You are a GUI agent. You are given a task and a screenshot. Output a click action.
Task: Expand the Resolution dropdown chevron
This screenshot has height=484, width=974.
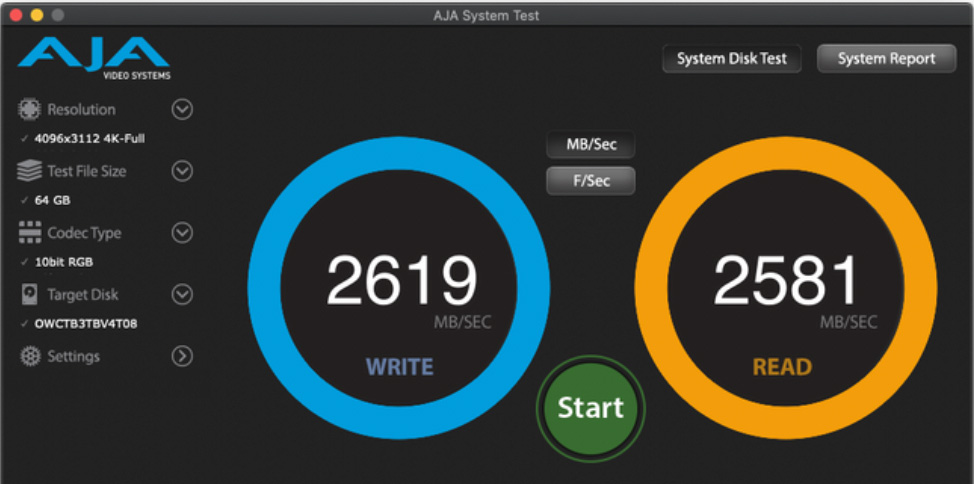point(182,109)
